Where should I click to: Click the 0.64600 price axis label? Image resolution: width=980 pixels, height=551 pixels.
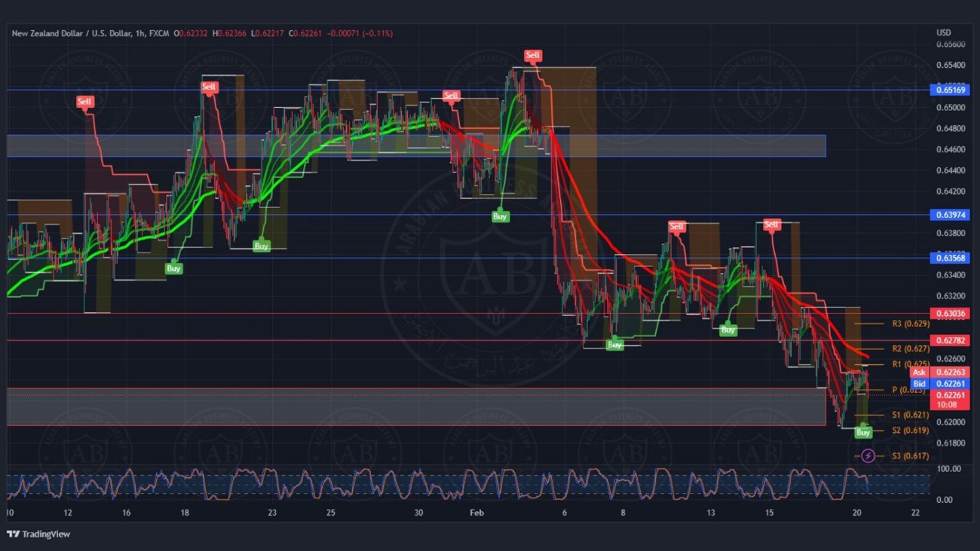[951, 150]
